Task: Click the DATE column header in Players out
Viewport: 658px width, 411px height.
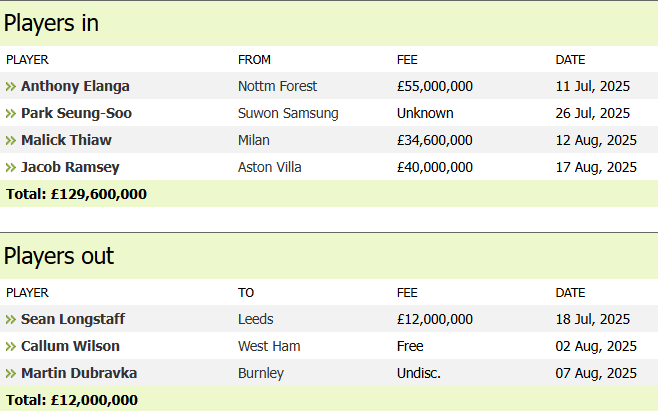Action: click(570, 293)
